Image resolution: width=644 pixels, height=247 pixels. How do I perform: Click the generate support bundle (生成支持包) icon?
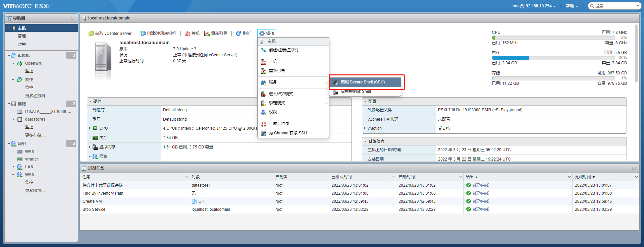coord(264,124)
